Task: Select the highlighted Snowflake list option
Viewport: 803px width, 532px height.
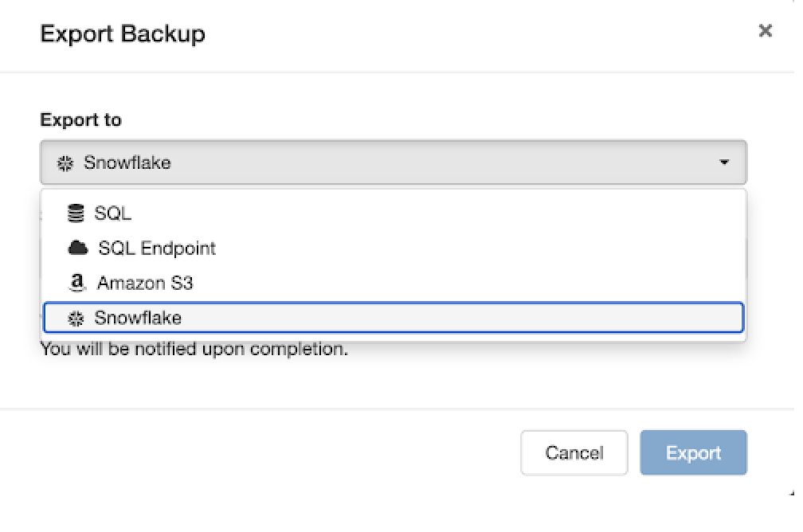Action: pos(393,318)
